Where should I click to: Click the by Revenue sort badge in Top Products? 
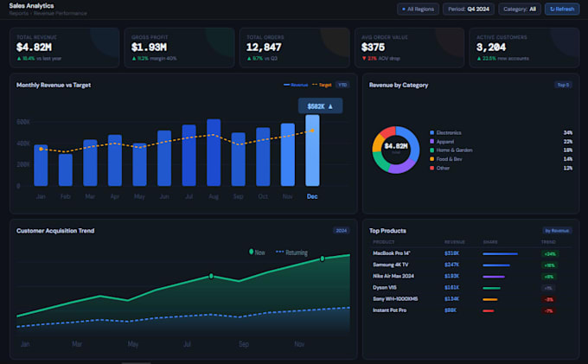click(557, 231)
